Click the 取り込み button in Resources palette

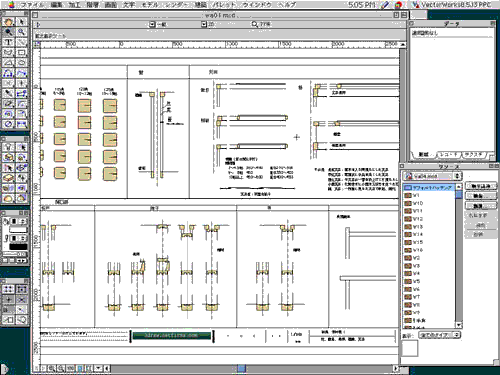pyautogui.click(x=480, y=186)
